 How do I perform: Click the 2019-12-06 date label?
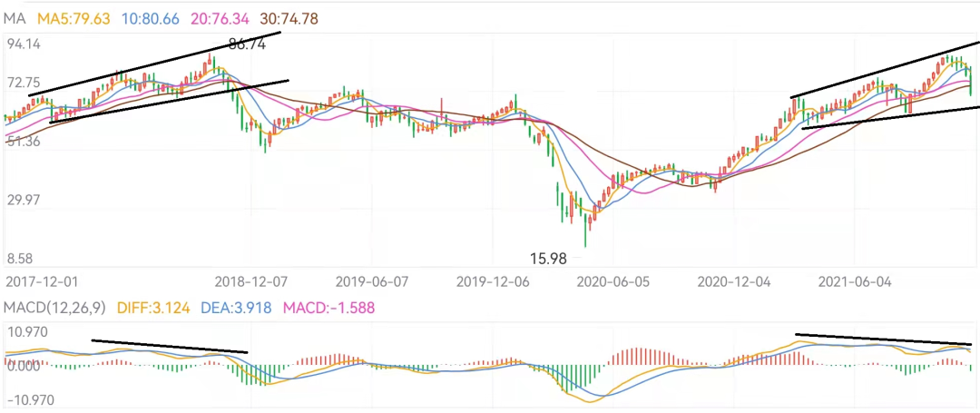click(493, 281)
